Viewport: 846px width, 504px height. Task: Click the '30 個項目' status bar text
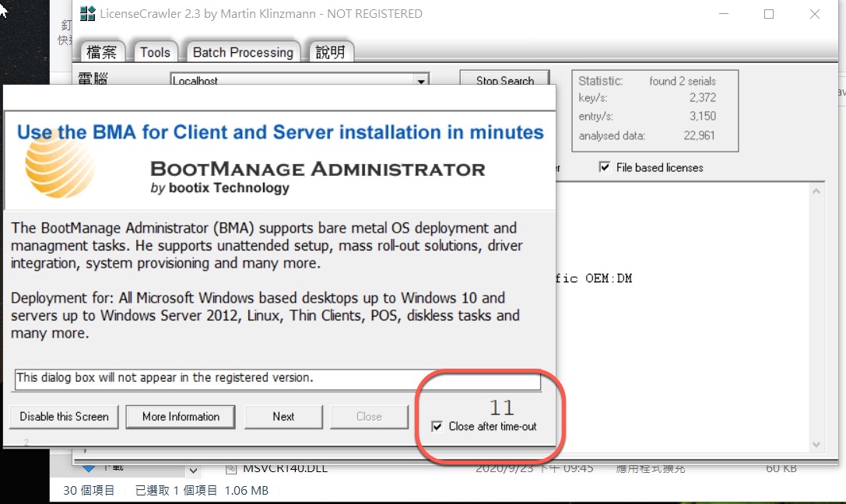pos(89,491)
